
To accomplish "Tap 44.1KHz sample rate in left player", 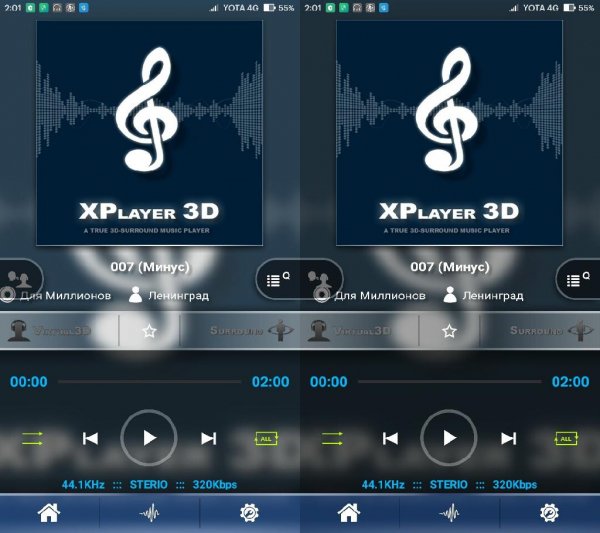I will click(83, 485).
